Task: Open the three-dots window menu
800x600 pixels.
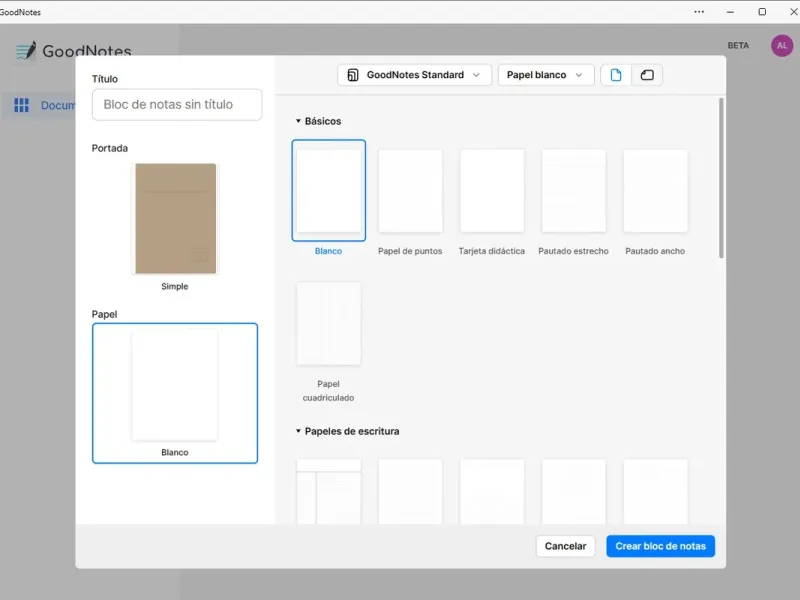Action: pyautogui.click(x=699, y=12)
